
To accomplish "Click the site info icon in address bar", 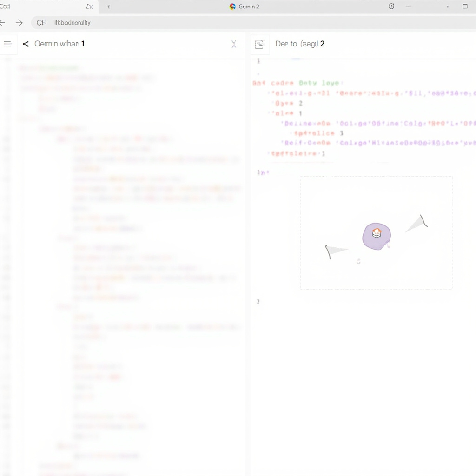I will pyautogui.click(x=41, y=23).
